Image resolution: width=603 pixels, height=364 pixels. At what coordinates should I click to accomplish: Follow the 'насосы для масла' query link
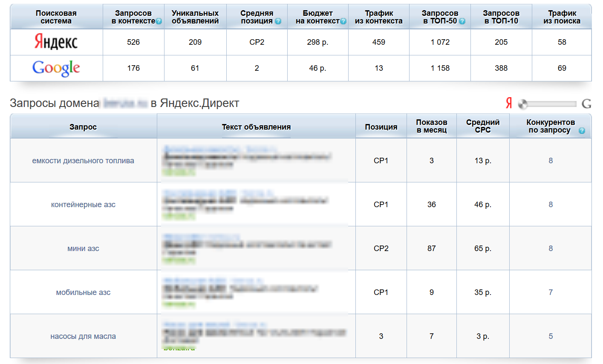pyautogui.click(x=83, y=336)
